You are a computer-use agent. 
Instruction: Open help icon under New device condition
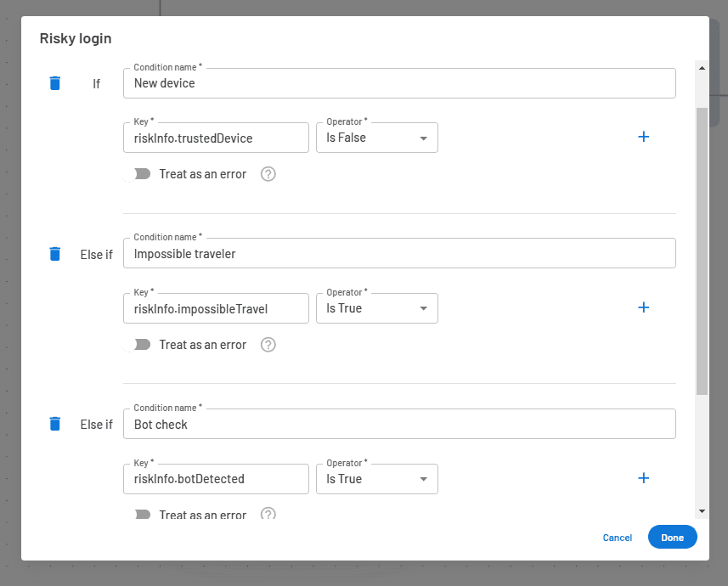(268, 174)
